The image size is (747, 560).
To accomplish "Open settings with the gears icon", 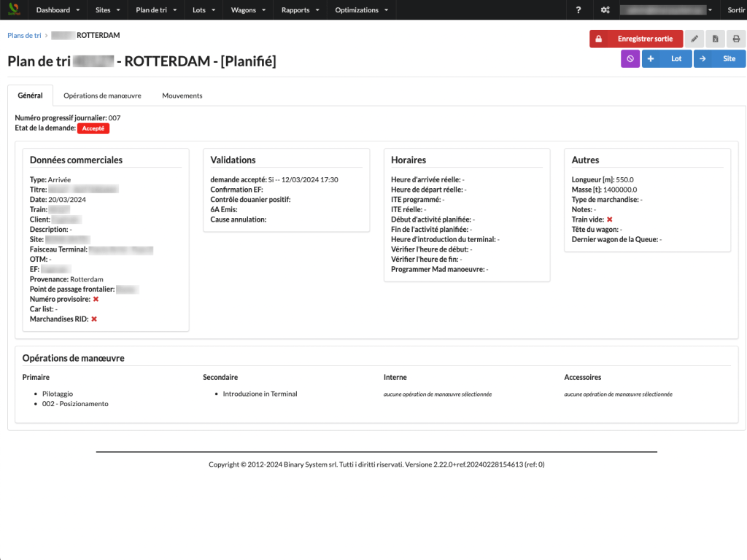I will pos(605,10).
